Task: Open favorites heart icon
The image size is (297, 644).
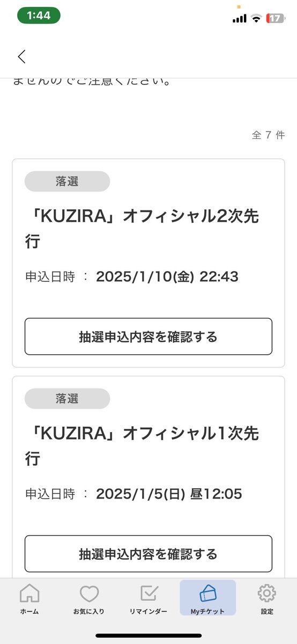Action: click(x=89, y=593)
